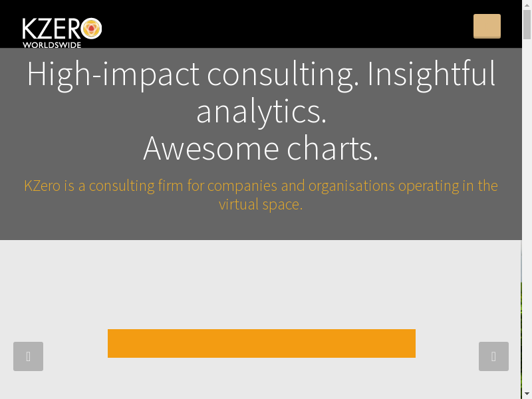Click the word "analytics." in the headline

tap(261, 111)
